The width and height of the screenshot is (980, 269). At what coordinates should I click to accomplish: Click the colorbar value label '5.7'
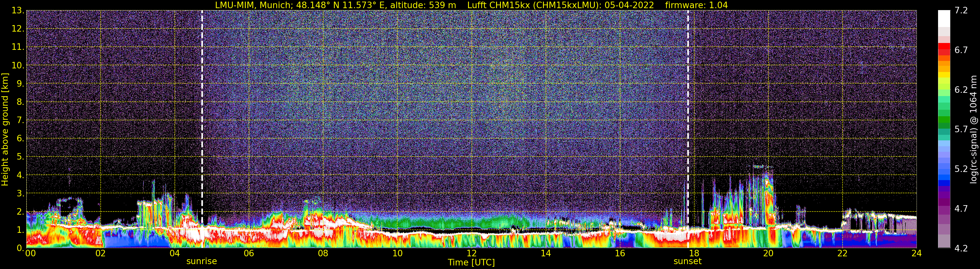tap(961, 130)
